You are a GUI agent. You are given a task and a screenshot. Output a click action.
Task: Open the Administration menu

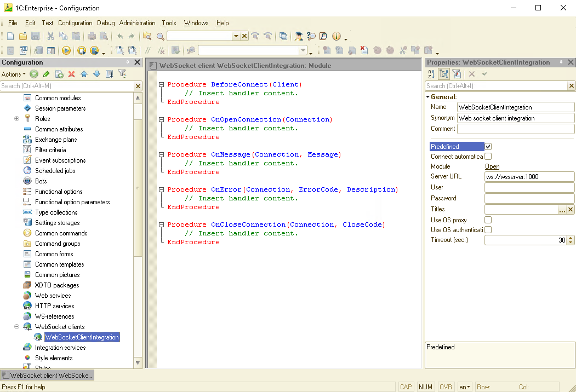coord(138,23)
